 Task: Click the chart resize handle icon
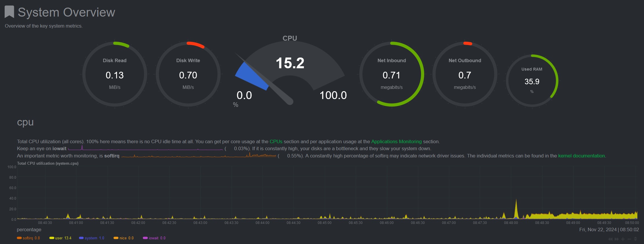pyautogui.click(x=636, y=239)
